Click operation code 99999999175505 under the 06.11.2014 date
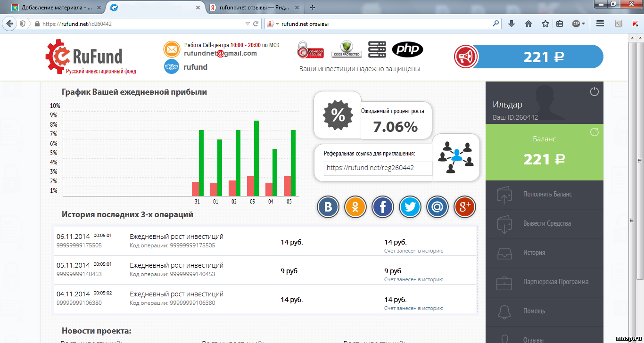 point(79,245)
